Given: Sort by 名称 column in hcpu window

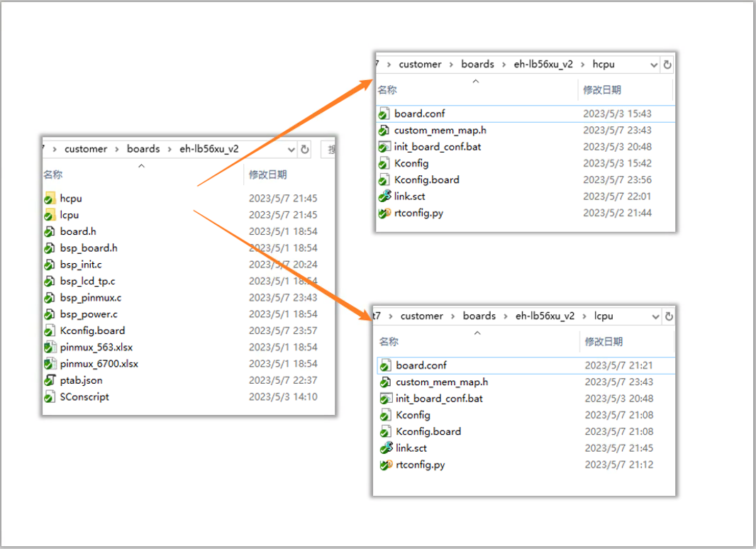Looking at the screenshot, I should click(387, 90).
